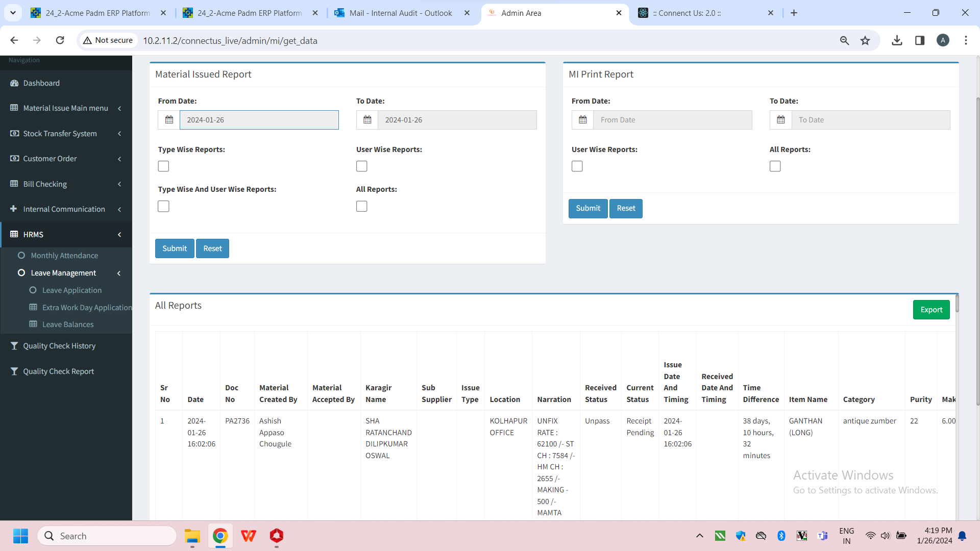Open the Chrome three-dot menu

[966, 40]
